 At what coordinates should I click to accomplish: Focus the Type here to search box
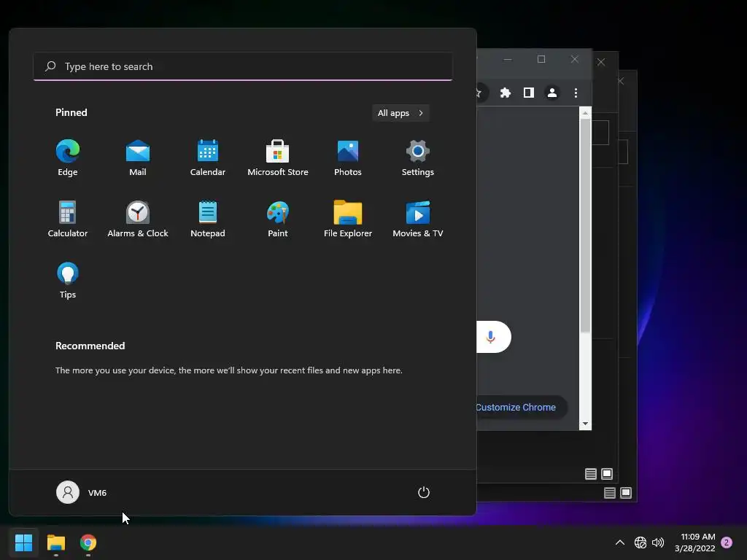point(243,66)
